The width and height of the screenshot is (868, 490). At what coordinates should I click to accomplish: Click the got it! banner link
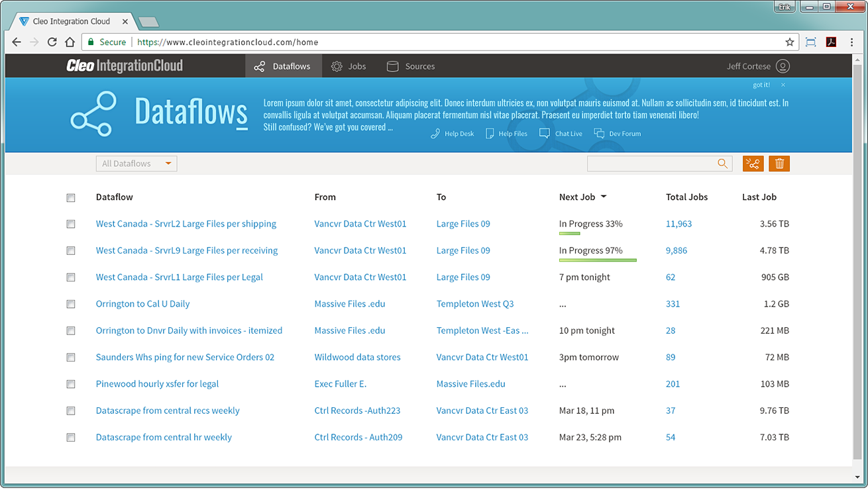pos(761,85)
